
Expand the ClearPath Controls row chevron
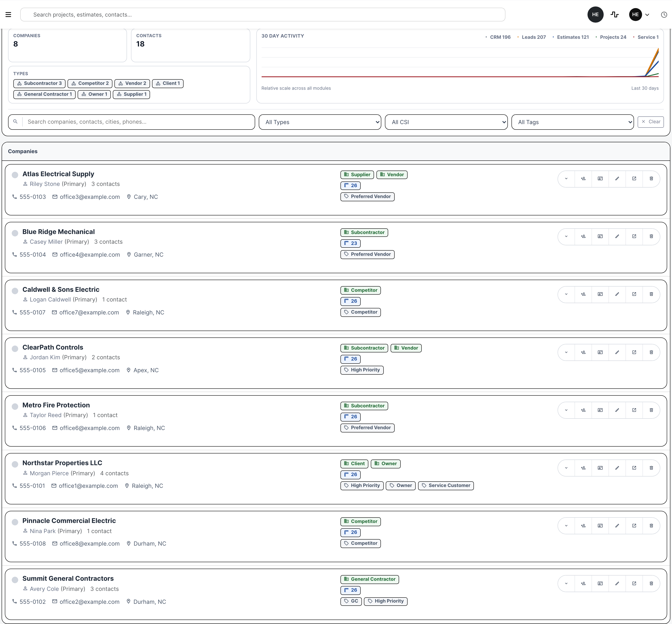pos(566,352)
